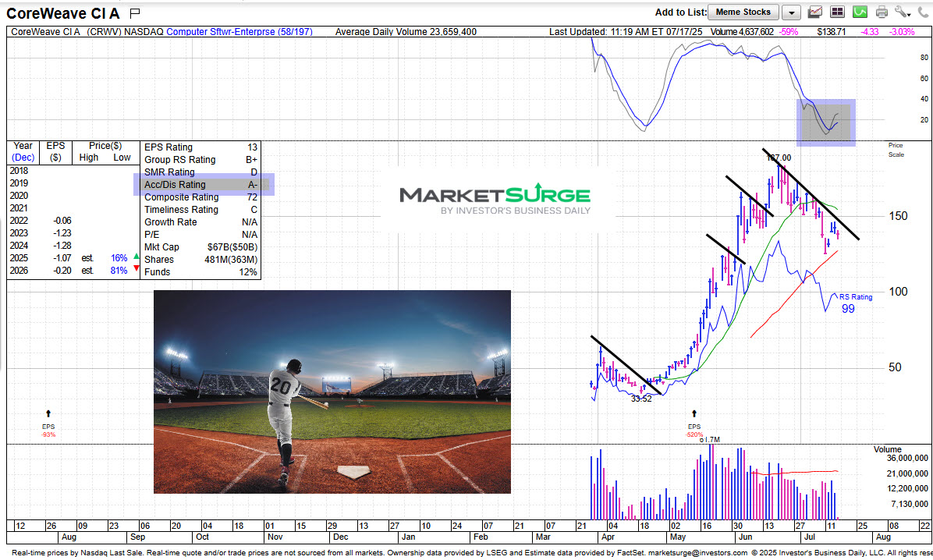Click the Volume 4,637,602 readout

[x=741, y=31]
